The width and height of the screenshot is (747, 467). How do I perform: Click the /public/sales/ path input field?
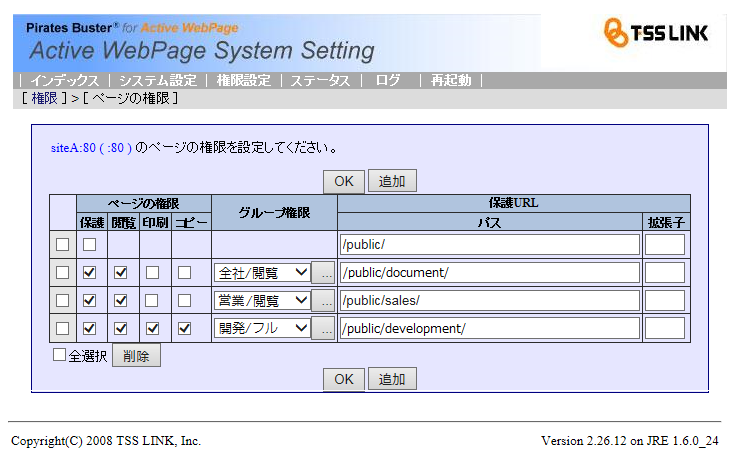point(489,301)
